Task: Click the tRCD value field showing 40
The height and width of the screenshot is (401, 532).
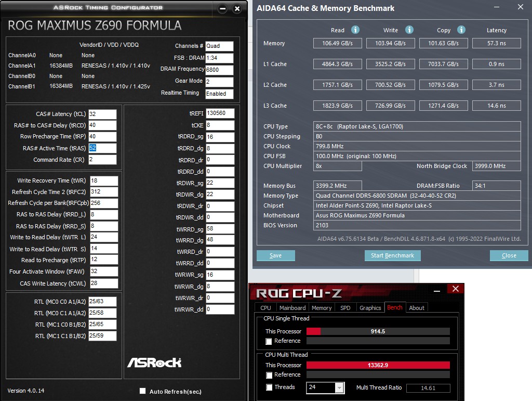Action: point(102,125)
